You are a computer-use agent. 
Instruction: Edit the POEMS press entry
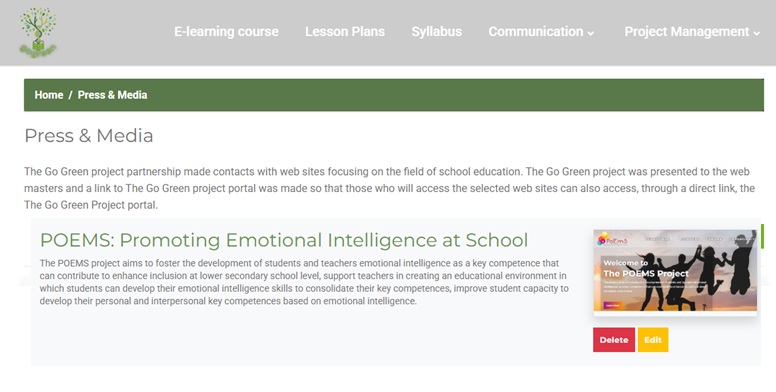click(x=653, y=340)
